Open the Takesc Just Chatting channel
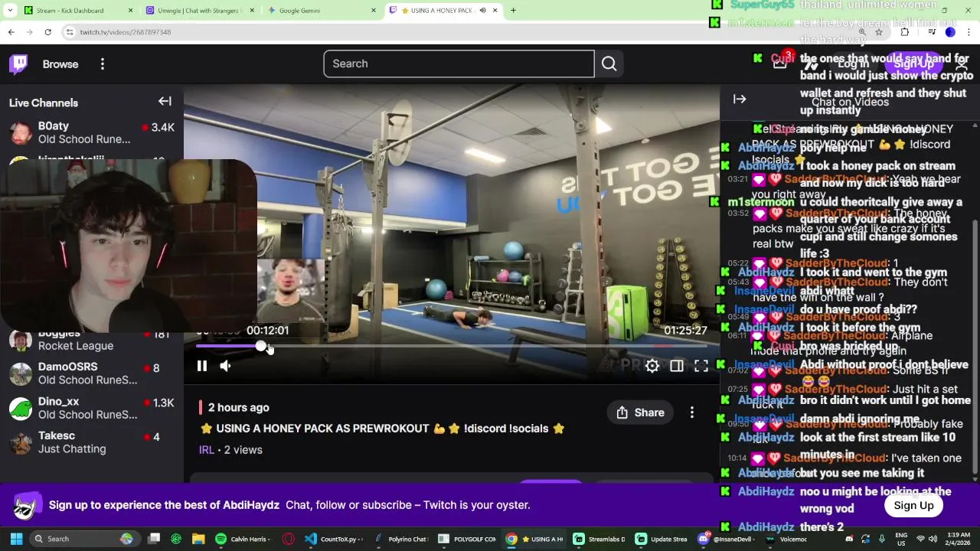980x551 pixels. (92, 442)
